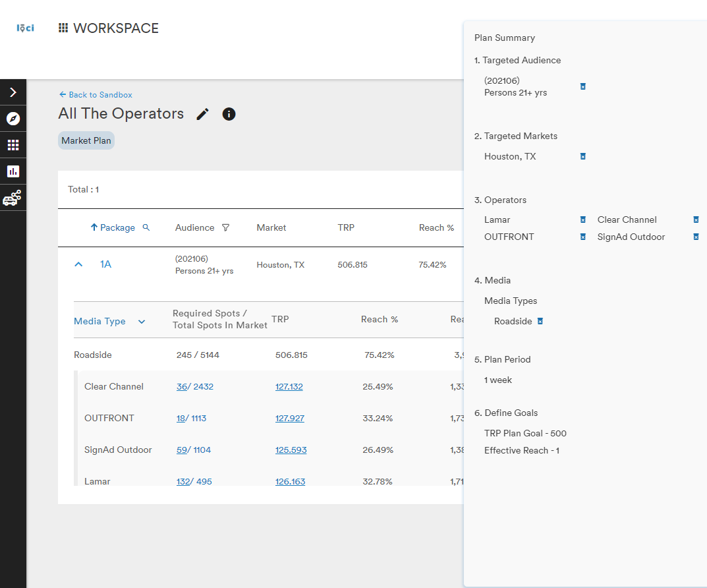Image resolution: width=707 pixels, height=588 pixels.
Task: Click the Reach % header in package table
Action: [436, 227]
